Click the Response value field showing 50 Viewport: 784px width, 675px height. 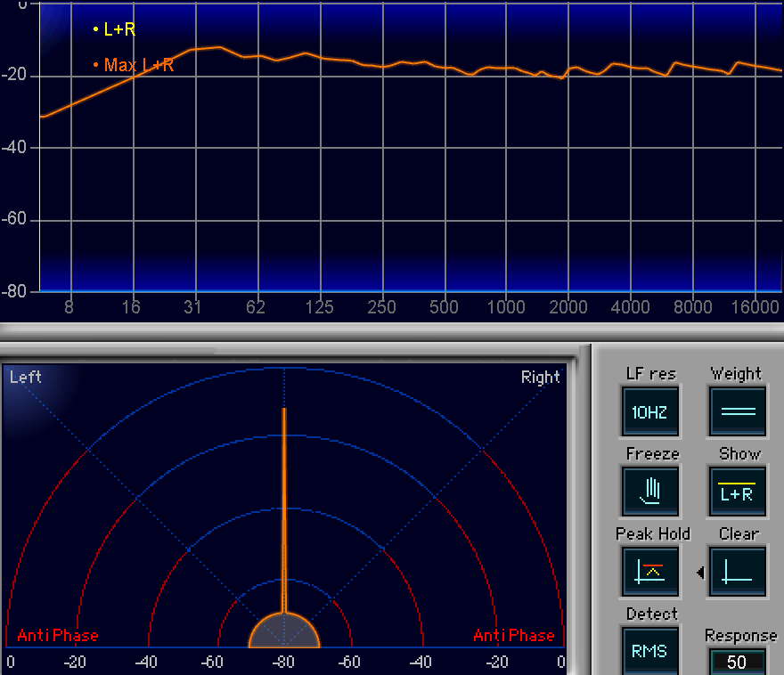pos(736,662)
